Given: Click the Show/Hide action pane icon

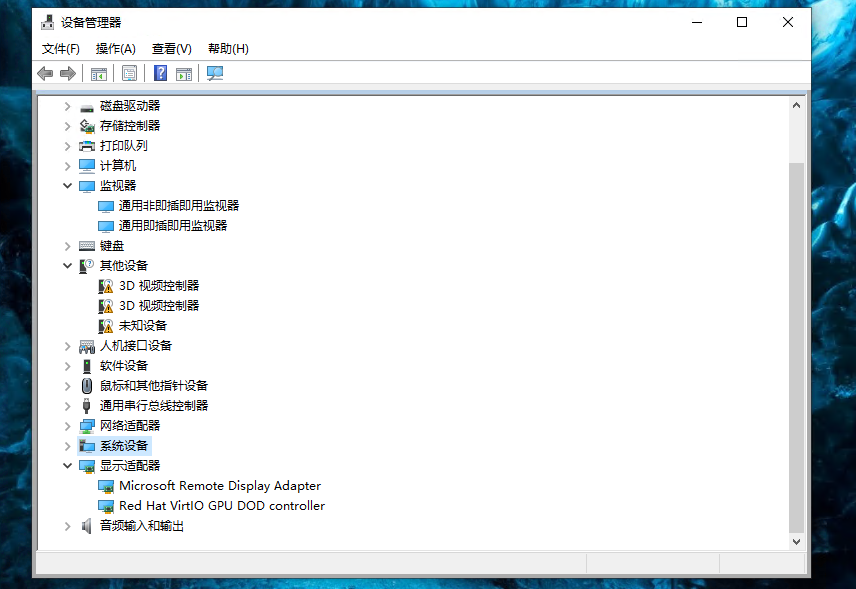Looking at the screenshot, I should pos(184,73).
